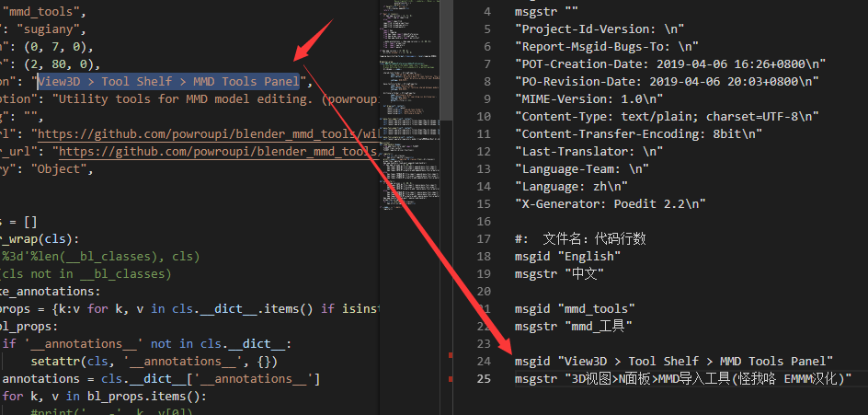Click the Content-Type charset=UTF-8 line
The image size is (868, 415).
(x=666, y=116)
